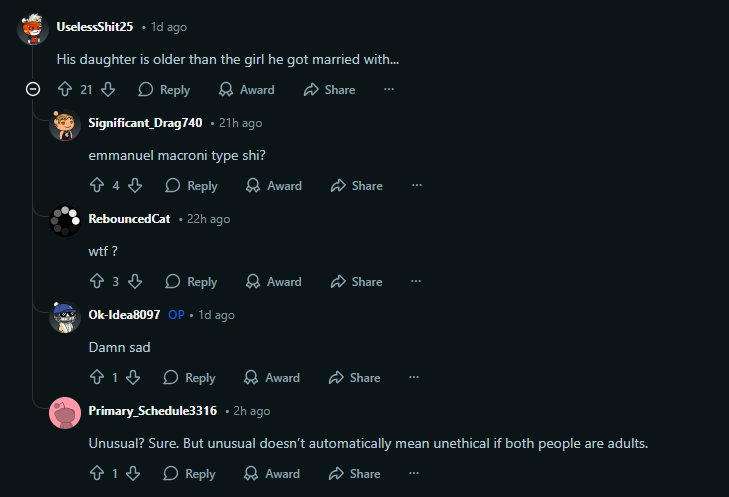Screen dimensions: 729x497
Task: Upvote Significant_Drag740's macroni comment
Action: [x=97, y=186]
